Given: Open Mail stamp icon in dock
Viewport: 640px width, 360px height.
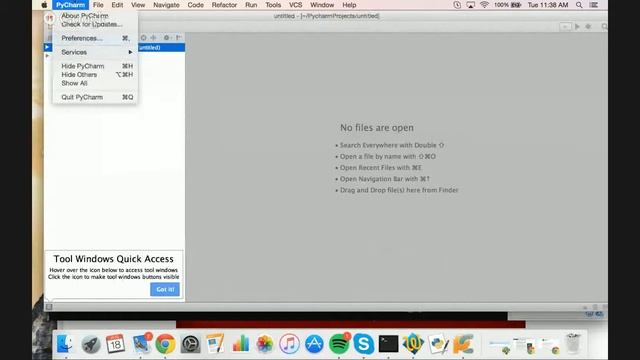Looking at the screenshot, I should (x=141, y=344).
